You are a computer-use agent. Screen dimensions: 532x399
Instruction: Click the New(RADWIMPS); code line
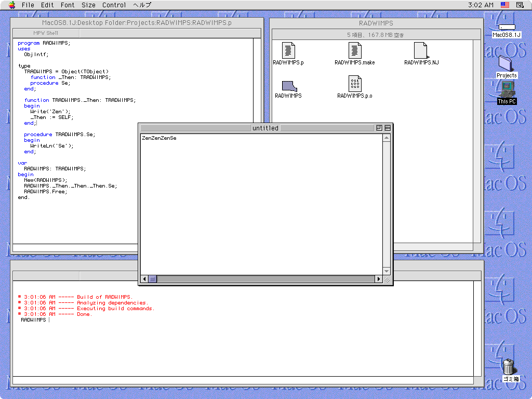[46, 180]
